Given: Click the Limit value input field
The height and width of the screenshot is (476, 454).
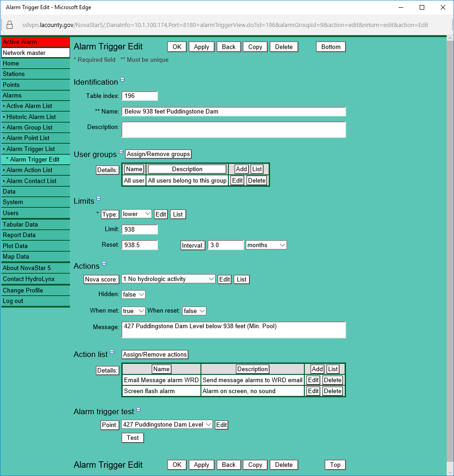Looking at the screenshot, I should point(140,229).
